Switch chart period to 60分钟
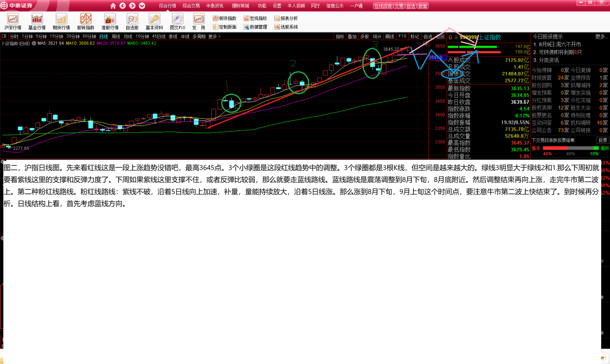Screen dimensions: 610x364 click(89, 36)
